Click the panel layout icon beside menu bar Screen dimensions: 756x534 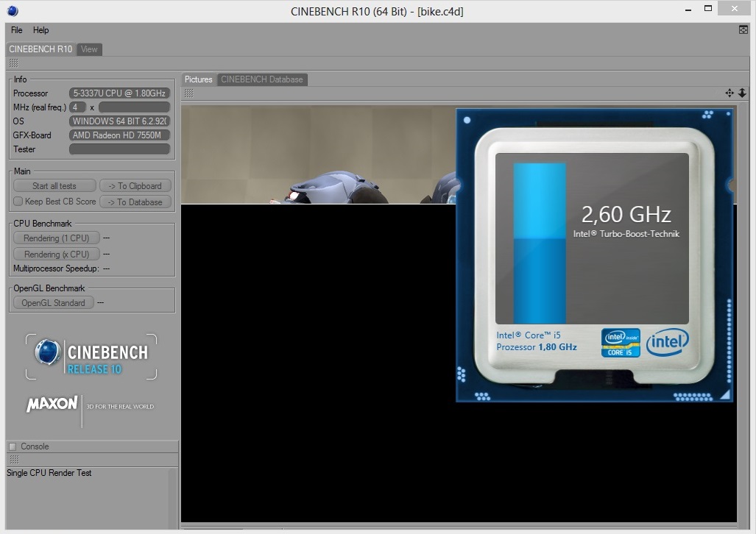[x=743, y=30]
